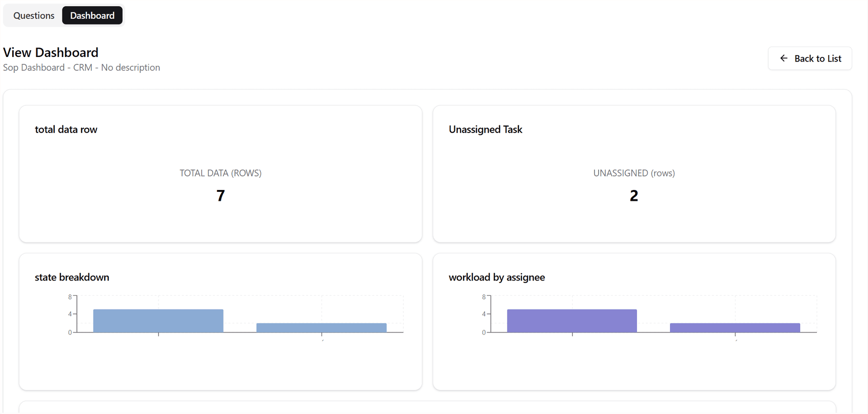Select the state breakdown chart title
Screen dimensions: 868x414
tap(72, 277)
